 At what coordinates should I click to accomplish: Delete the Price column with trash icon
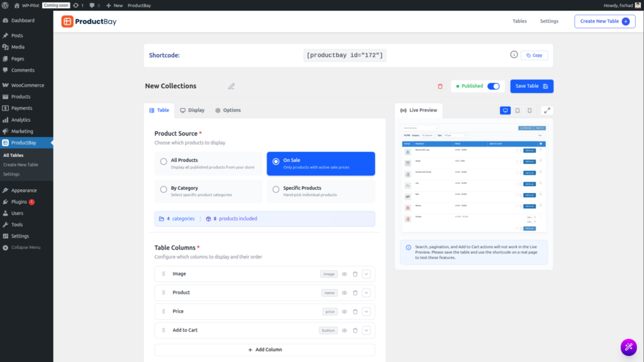355,312
